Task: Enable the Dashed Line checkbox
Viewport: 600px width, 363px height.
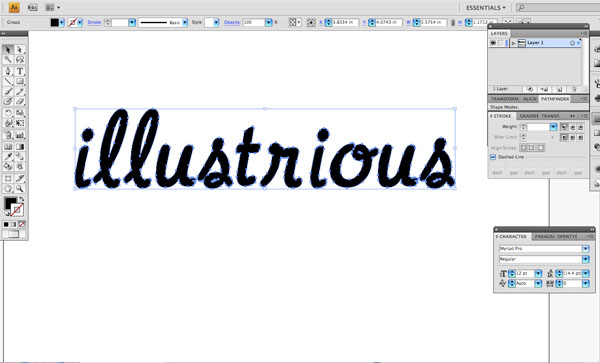Action: tap(493, 157)
